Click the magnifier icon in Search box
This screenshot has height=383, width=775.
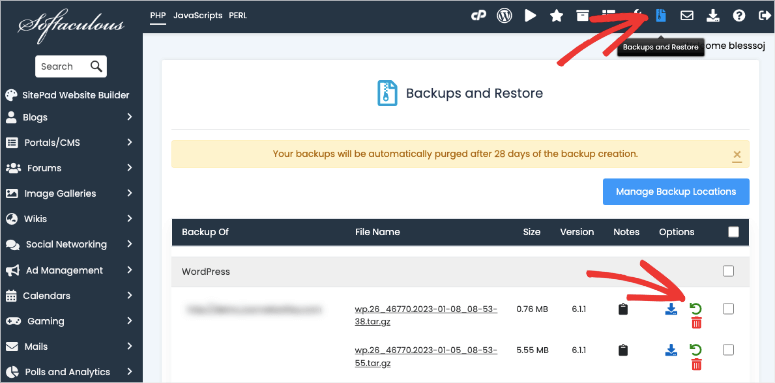tap(96, 66)
